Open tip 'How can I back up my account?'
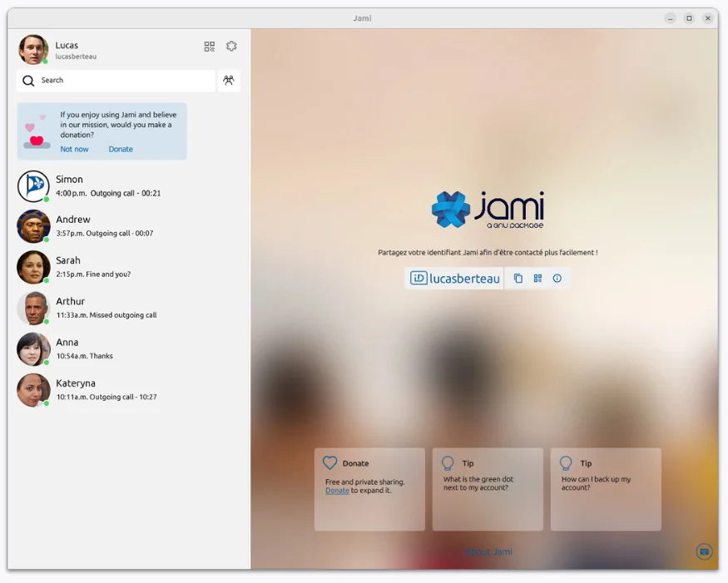The image size is (728, 583). tap(606, 489)
